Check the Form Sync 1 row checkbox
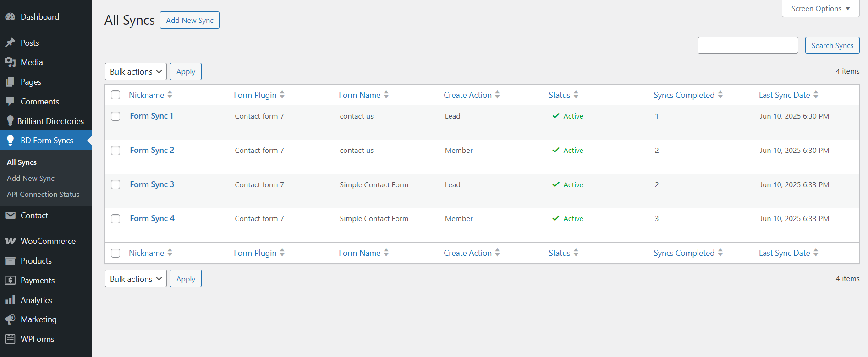868x357 pixels. click(x=115, y=116)
